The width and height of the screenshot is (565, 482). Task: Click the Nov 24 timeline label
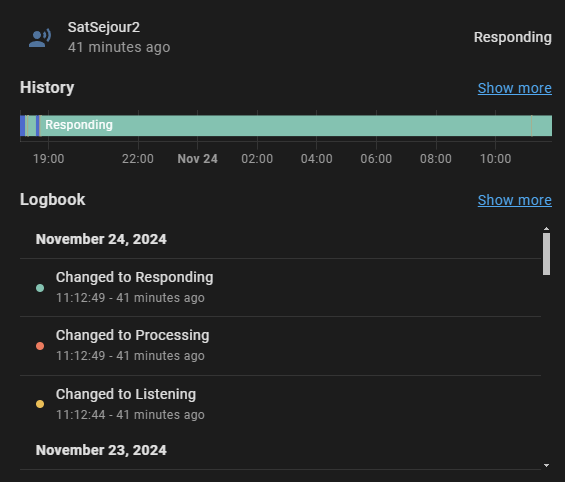[197, 159]
